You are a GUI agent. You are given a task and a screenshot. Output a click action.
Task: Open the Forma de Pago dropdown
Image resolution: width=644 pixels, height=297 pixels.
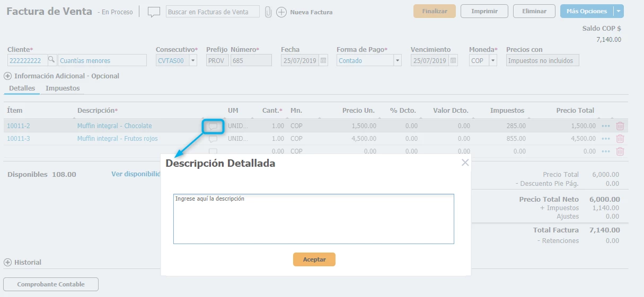coord(398,61)
